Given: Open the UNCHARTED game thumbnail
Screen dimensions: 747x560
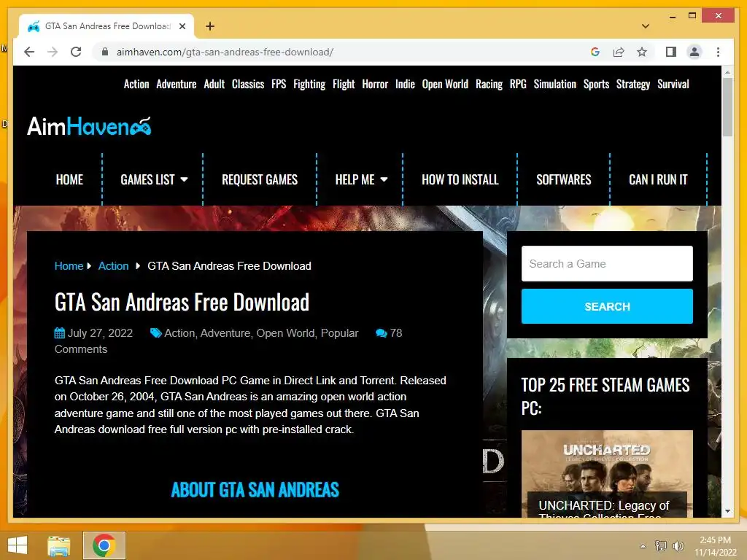Looking at the screenshot, I should click(x=607, y=473).
